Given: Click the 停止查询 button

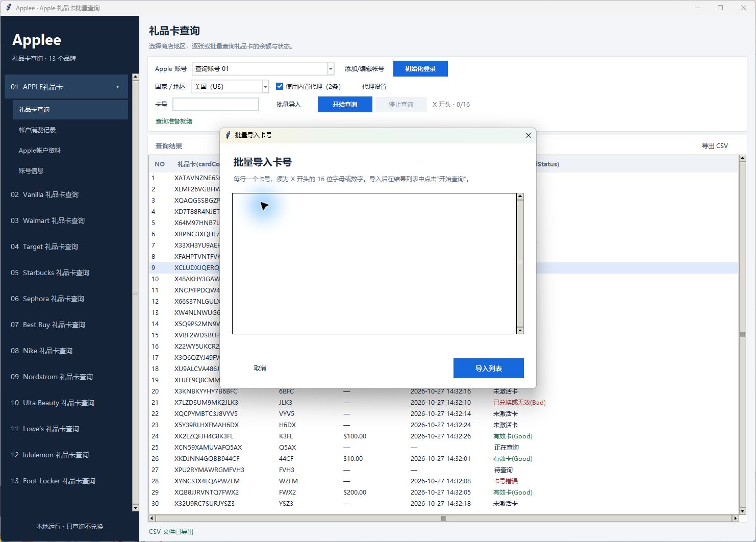Looking at the screenshot, I should click(x=401, y=105).
